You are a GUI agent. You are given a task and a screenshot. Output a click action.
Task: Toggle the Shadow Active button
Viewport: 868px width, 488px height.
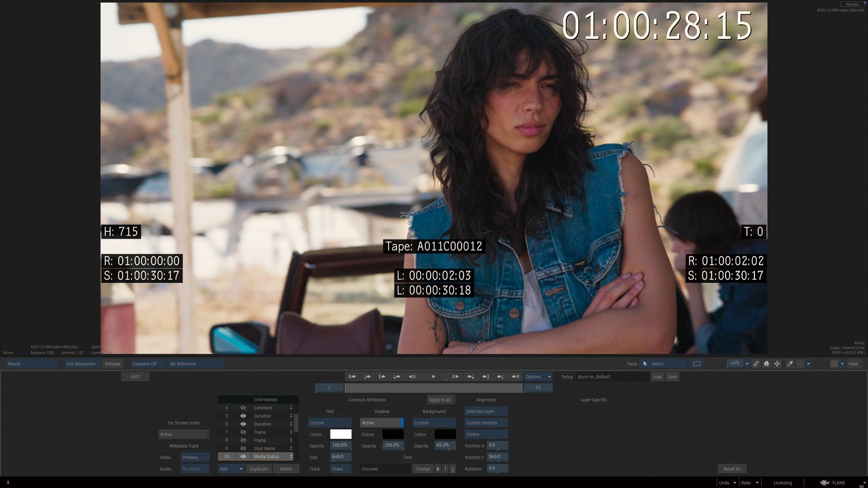point(381,423)
